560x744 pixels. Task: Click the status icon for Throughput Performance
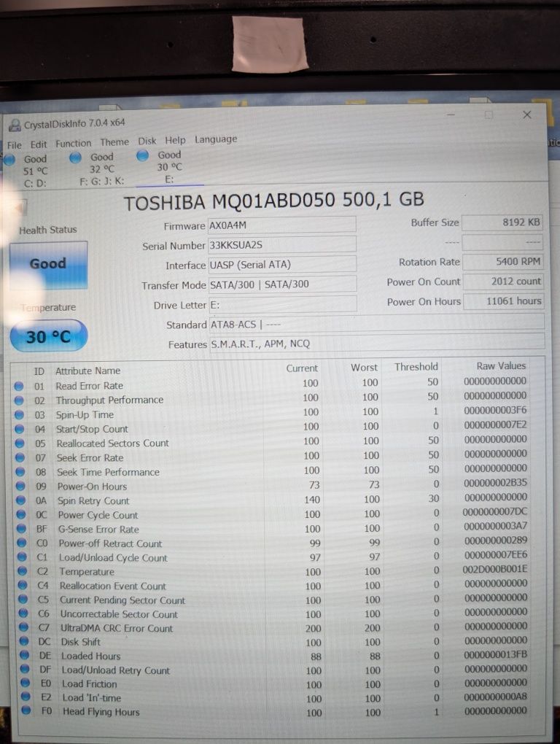pos(19,400)
